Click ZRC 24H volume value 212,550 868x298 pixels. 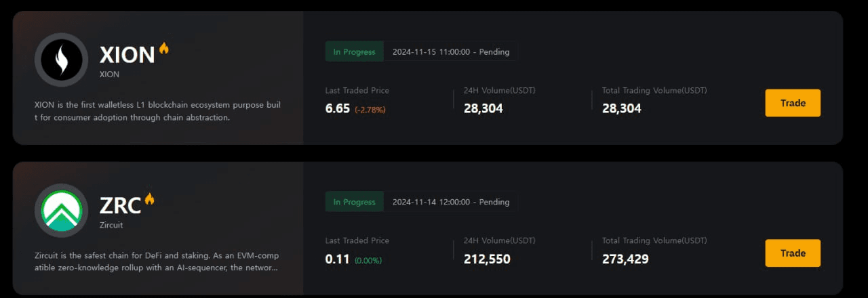point(487,259)
